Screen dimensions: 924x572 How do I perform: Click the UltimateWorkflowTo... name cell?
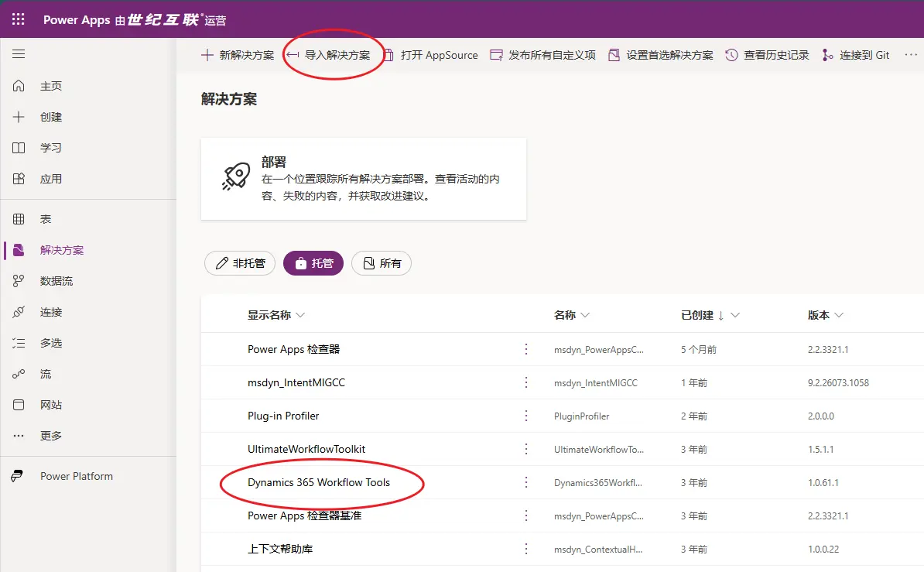click(x=599, y=450)
